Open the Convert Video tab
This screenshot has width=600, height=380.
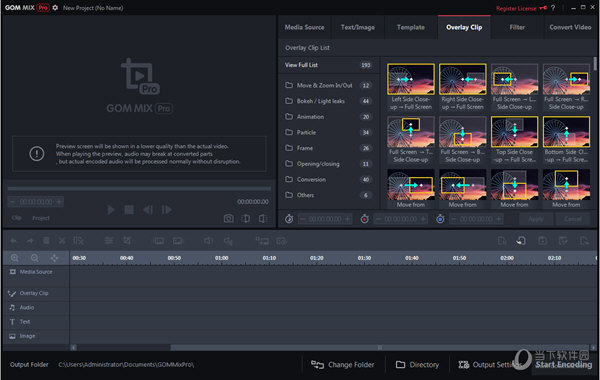(570, 27)
